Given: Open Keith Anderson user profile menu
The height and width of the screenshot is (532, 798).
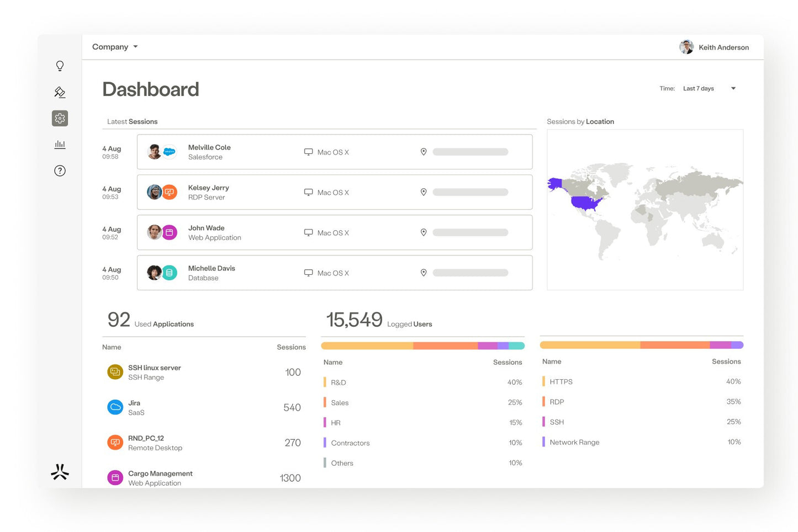Looking at the screenshot, I should coord(714,47).
